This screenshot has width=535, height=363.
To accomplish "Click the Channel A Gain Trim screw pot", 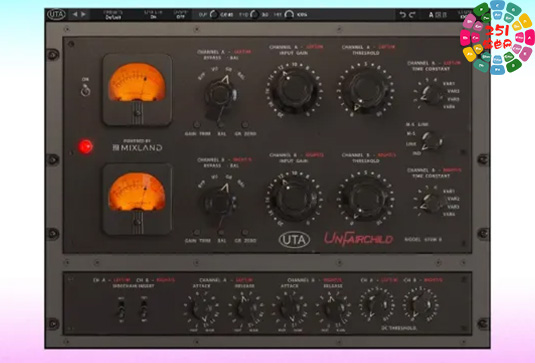I will 197,124.
